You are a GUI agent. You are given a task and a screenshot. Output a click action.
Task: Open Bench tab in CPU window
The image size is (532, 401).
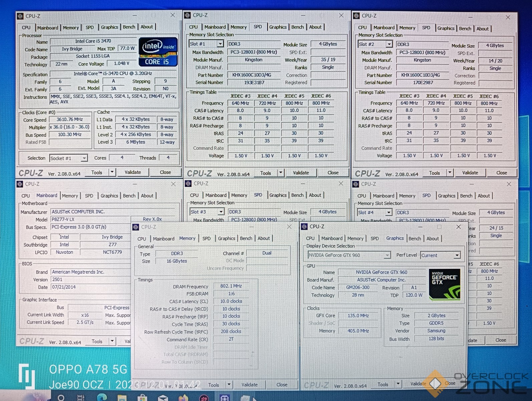[x=129, y=27]
